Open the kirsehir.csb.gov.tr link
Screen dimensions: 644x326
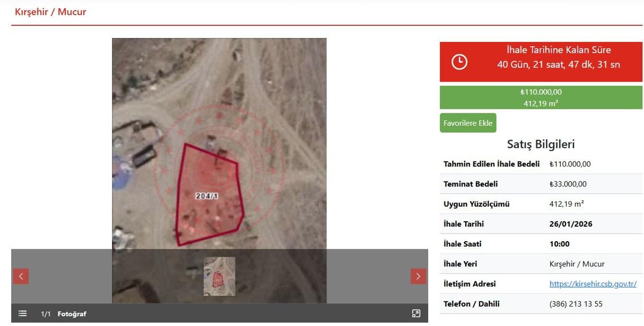(593, 284)
